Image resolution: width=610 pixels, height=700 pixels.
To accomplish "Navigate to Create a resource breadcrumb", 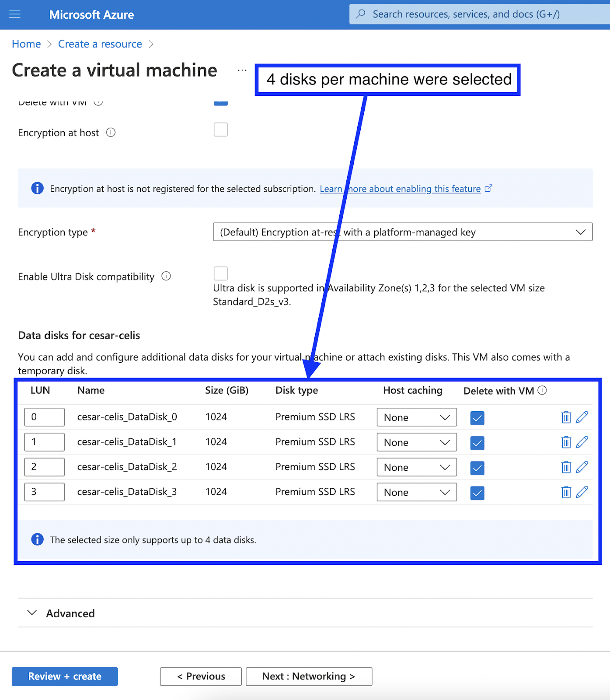I will 100,44.
